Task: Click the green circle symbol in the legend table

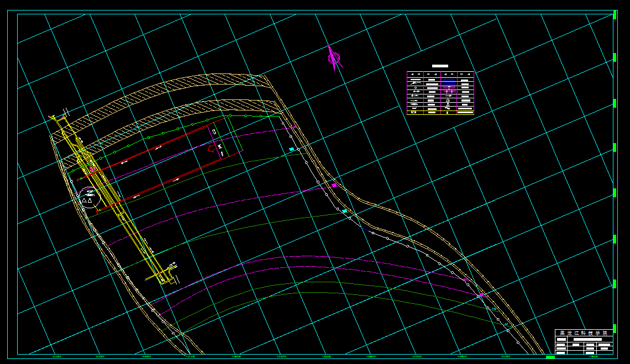Action: click(416, 88)
